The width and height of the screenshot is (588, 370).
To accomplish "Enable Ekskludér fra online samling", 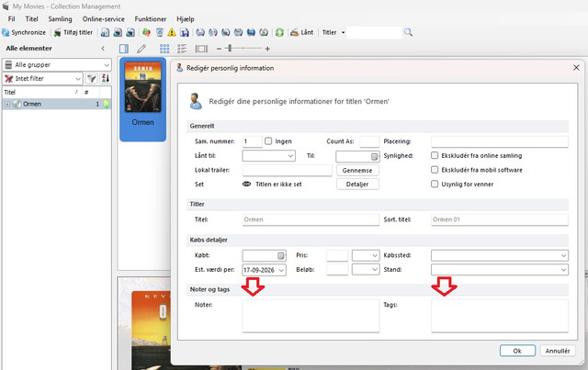I will tap(435, 155).
